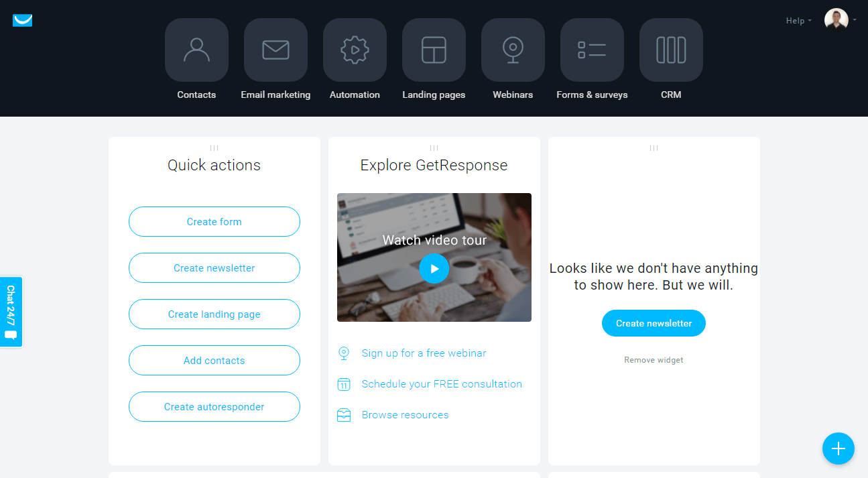The width and height of the screenshot is (868, 478).
Task: Open the CRM columns icon
Action: click(671, 50)
